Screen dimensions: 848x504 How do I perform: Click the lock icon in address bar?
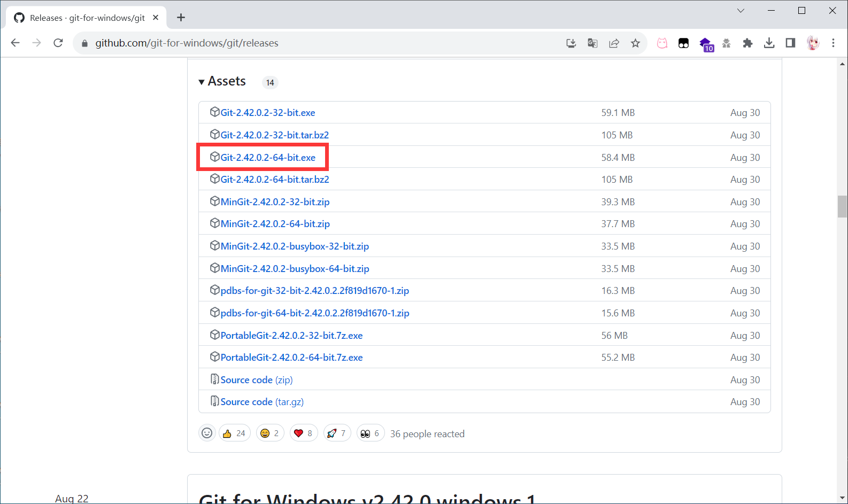[84, 43]
